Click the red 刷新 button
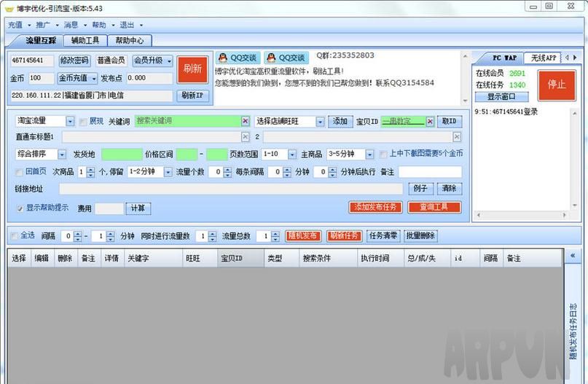588x384 pixels. pos(192,69)
